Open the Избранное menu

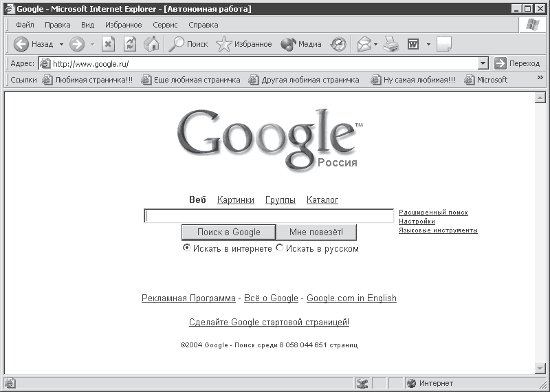click(x=124, y=25)
